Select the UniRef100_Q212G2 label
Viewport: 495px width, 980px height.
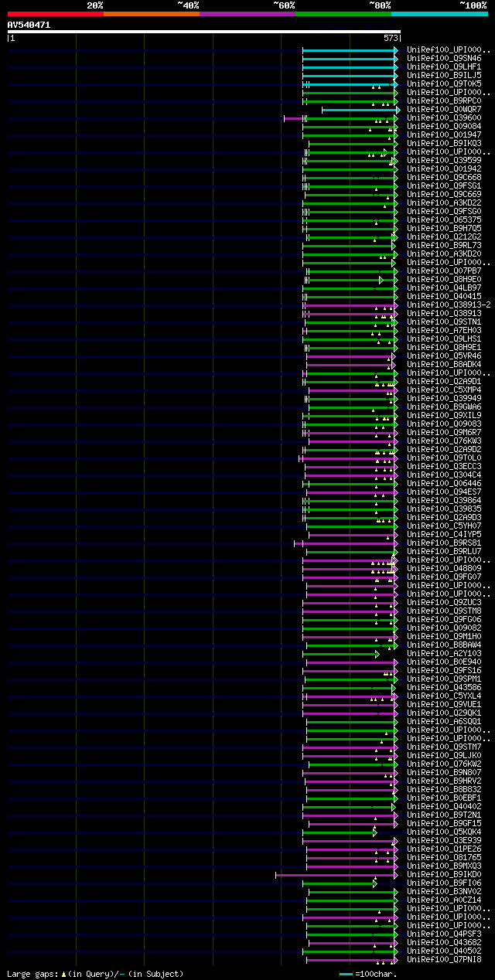tap(444, 236)
